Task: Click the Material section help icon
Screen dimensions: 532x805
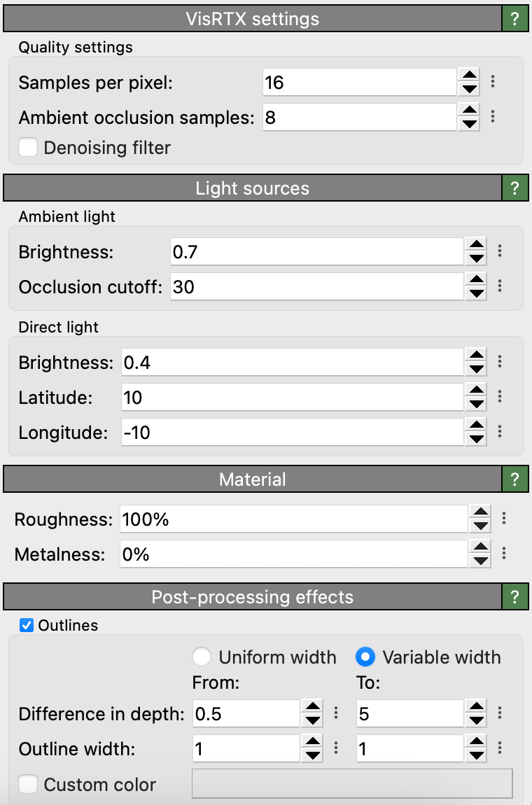Action: click(x=515, y=479)
